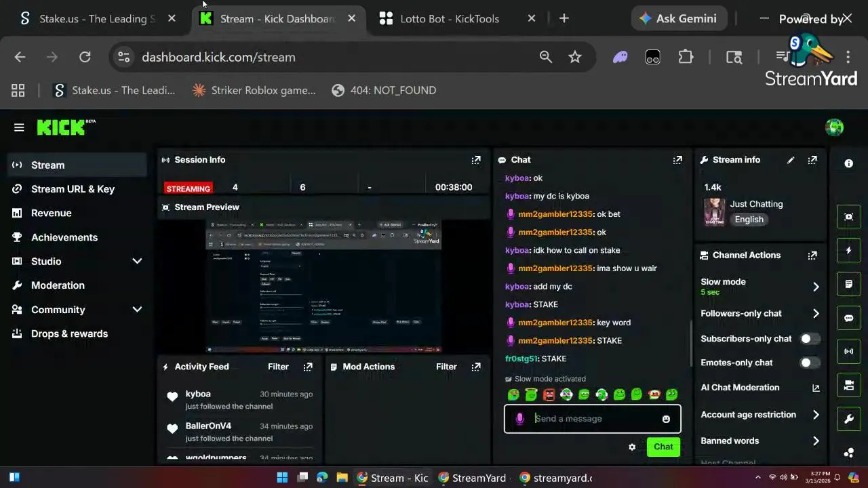This screenshot has height=488, width=868.
Task: Click the English language tag
Action: (x=749, y=220)
